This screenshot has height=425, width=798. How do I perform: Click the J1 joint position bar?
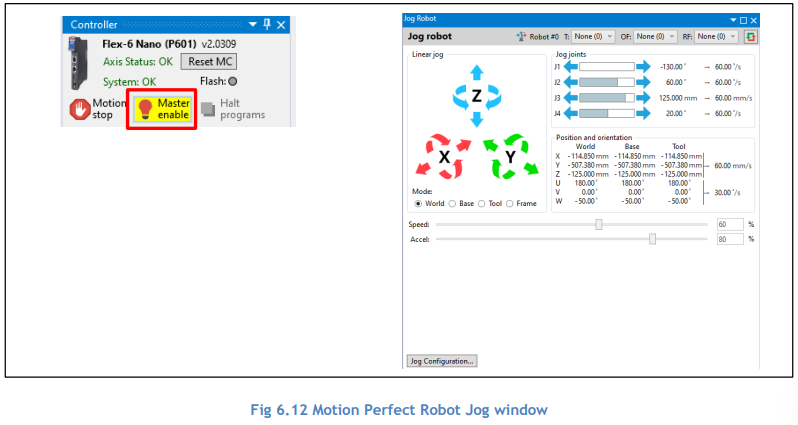[607, 67]
